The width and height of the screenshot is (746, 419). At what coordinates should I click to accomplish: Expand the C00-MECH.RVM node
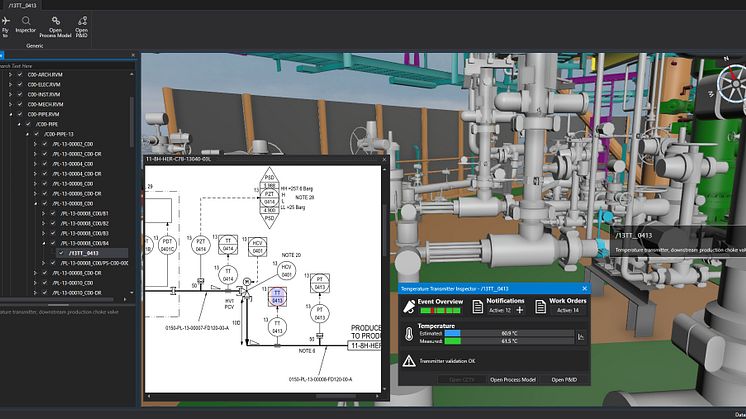click(10, 104)
